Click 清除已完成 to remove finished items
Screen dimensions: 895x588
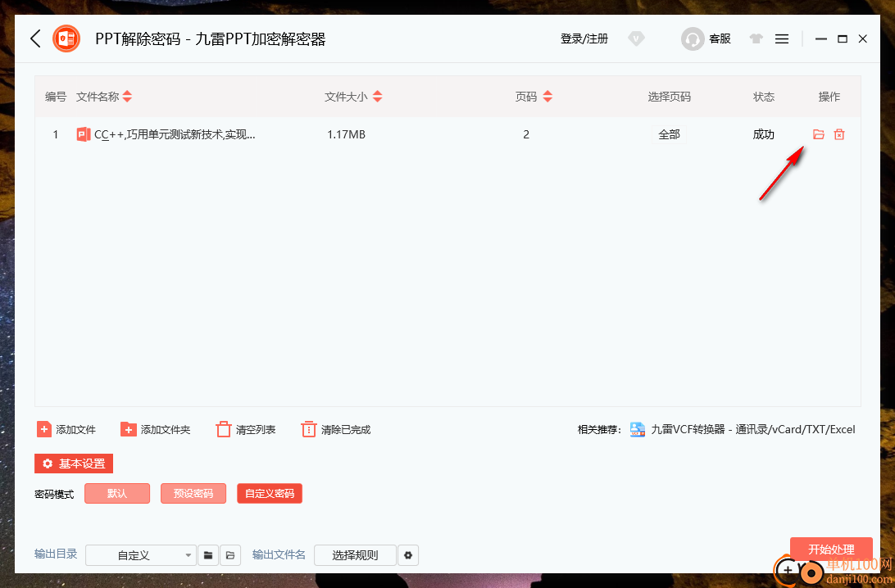coord(336,429)
